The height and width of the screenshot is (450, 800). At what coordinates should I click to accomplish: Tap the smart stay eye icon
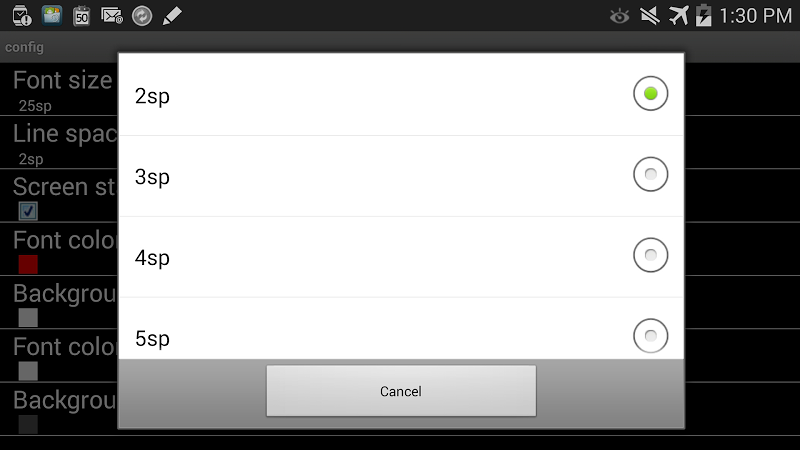tap(619, 17)
